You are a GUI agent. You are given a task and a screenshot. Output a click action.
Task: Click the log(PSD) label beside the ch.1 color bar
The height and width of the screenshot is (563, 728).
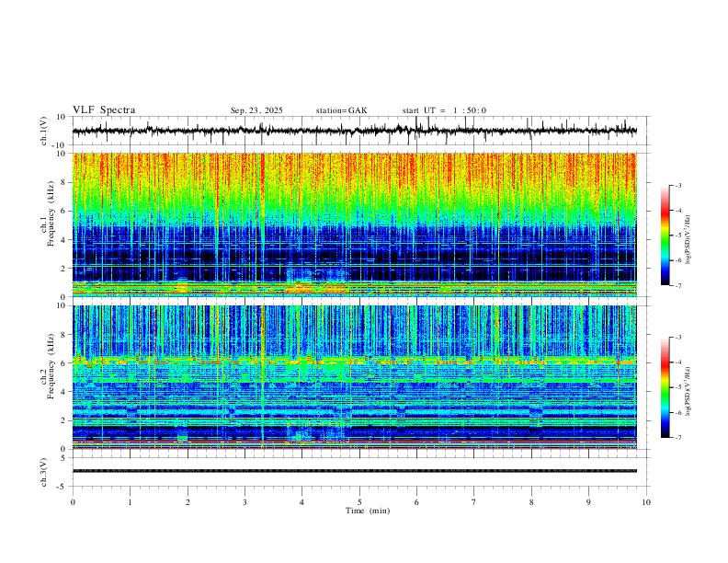(688, 240)
